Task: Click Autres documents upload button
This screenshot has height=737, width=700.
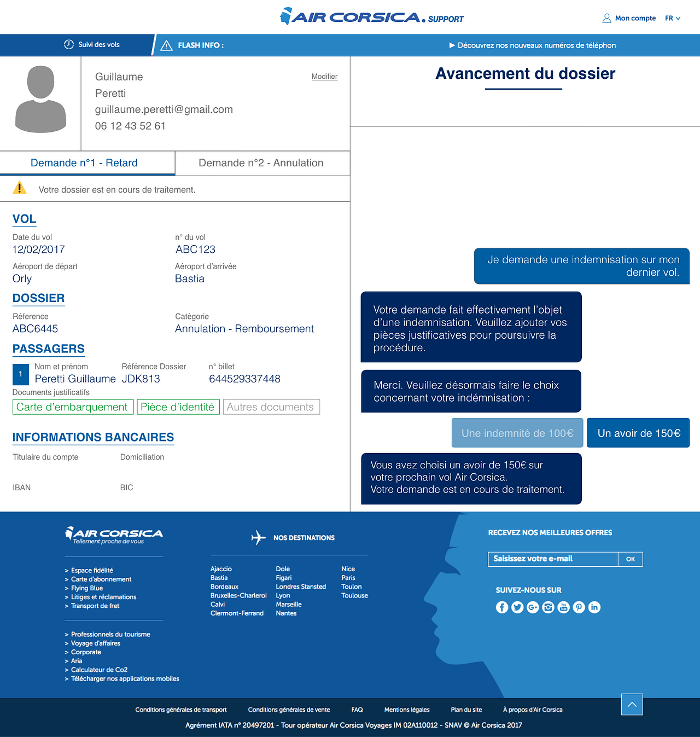Action: click(271, 407)
